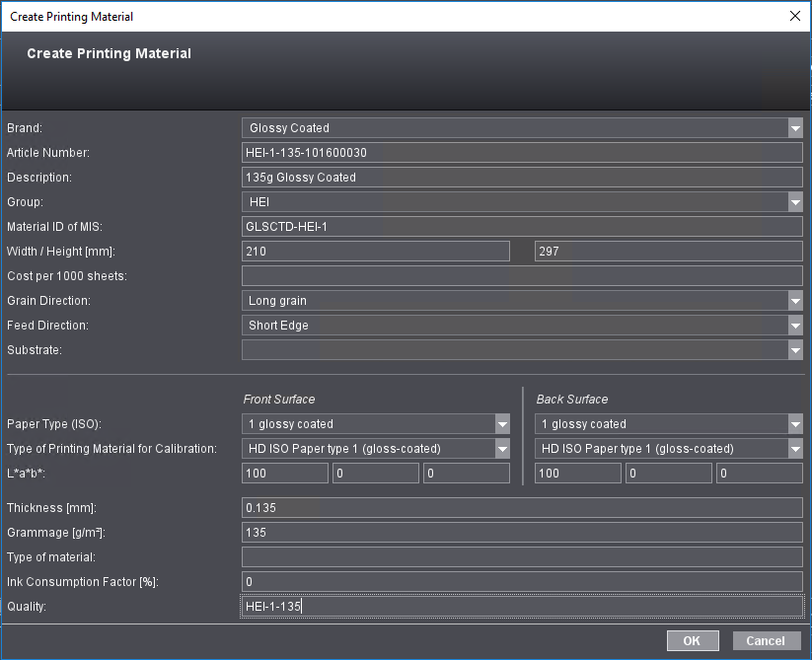The image size is (812, 660).
Task: Open Front Surface Paper Type (ISO) dropdown
Action: (x=501, y=424)
